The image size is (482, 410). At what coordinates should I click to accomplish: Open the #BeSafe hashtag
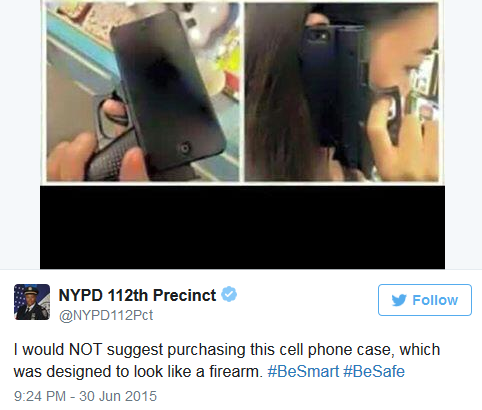tap(374, 371)
